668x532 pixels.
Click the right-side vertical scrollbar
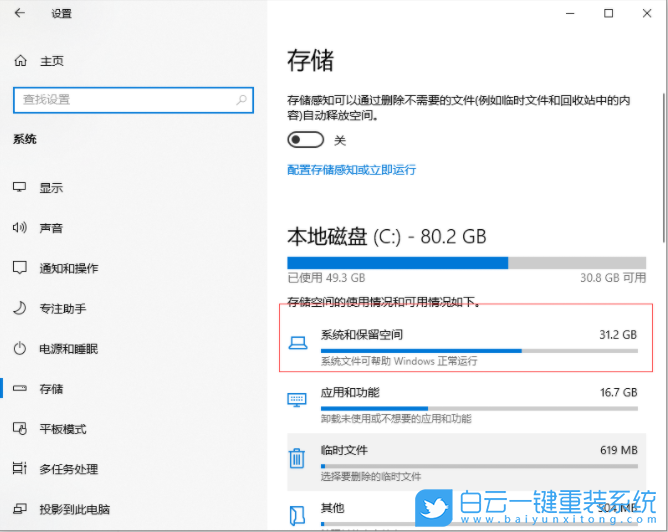pyautogui.click(x=664, y=167)
